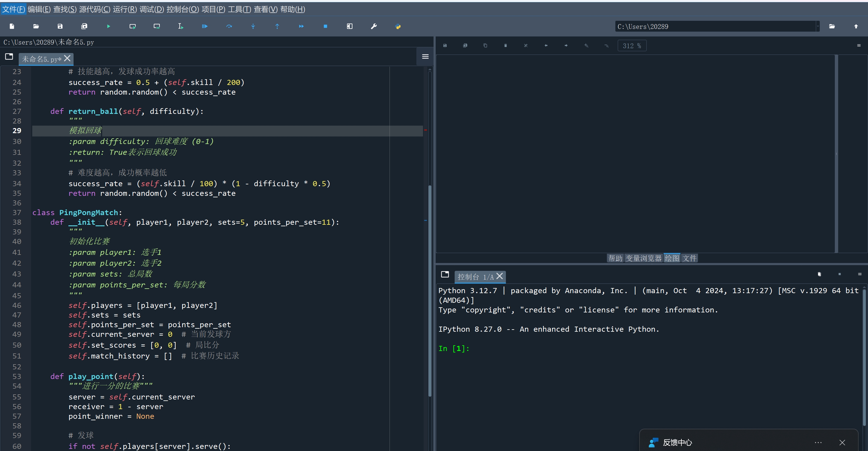Close the 未命名5.py editor tab
868x451 pixels.
(68, 58)
